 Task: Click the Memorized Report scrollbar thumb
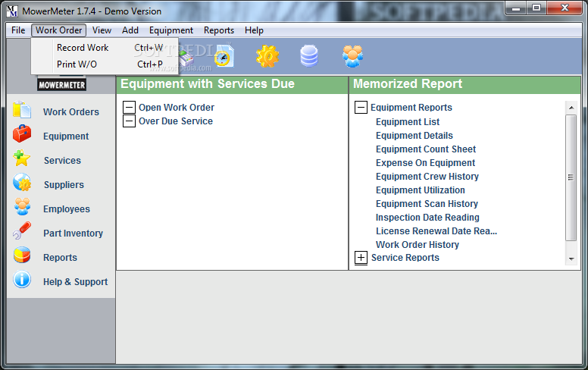pyautogui.click(x=571, y=177)
